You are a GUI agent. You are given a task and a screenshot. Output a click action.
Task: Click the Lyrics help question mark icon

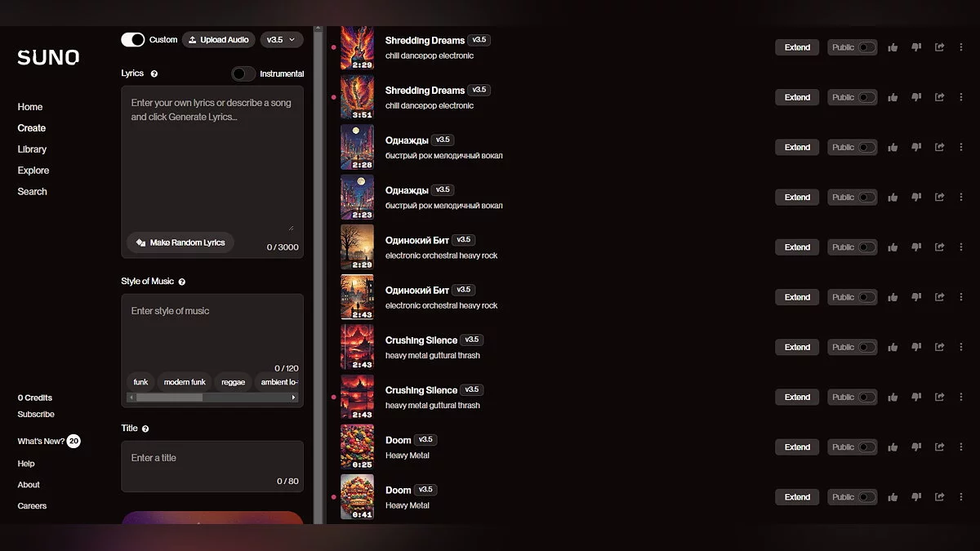[154, 73]
